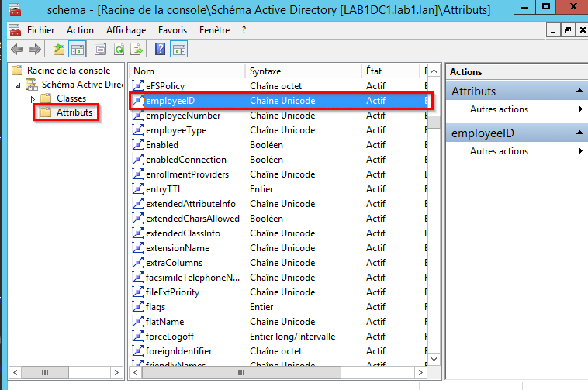The width and height of the screenshot is (588, 390).
Task: Click the attribute icon of entryTTL
Action: click(x=138, y=188)
